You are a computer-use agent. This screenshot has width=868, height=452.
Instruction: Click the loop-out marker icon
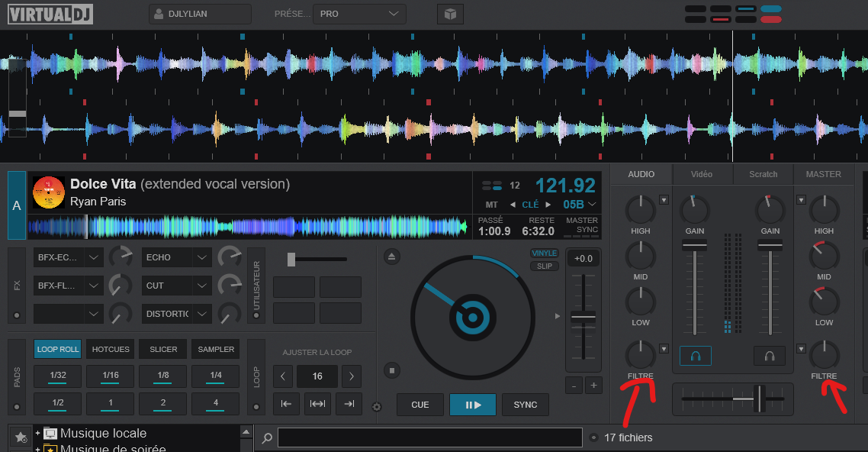click(349, 404)
